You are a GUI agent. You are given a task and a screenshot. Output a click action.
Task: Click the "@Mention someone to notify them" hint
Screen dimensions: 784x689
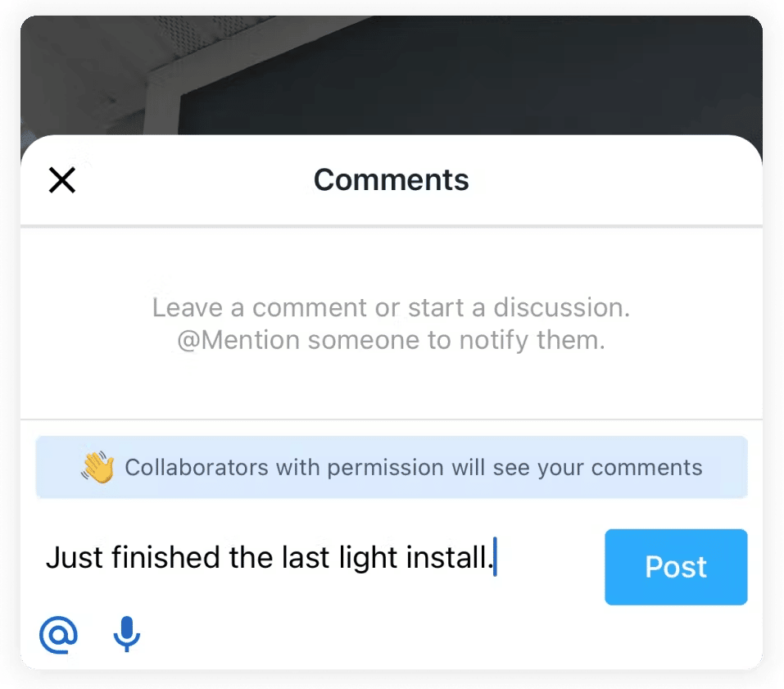[x=392, y=341]
